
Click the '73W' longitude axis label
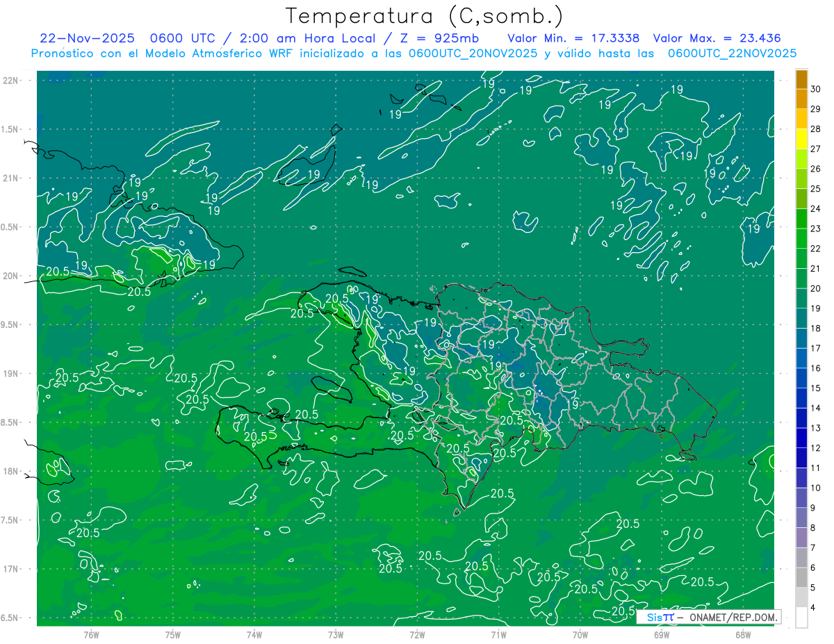[x=336, y=635]
